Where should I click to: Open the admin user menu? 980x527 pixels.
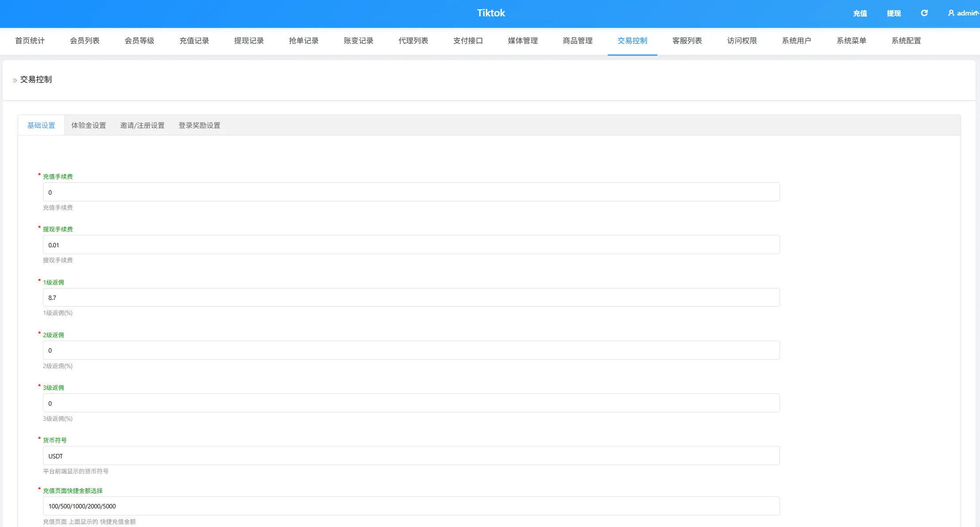tap(963, 13)
